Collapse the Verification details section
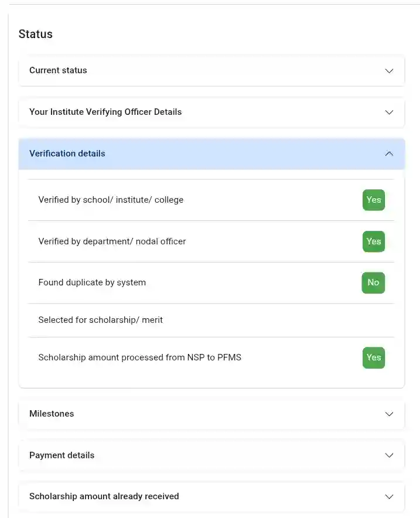 pos(211,154)
